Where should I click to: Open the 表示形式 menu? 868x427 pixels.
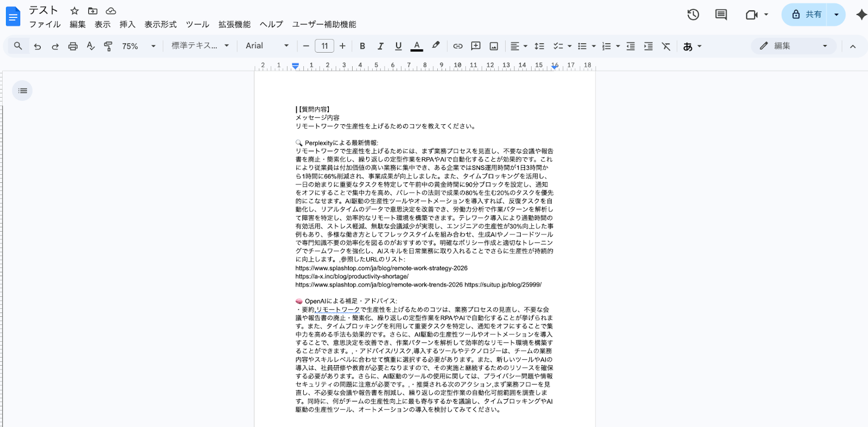click(161, 24)
